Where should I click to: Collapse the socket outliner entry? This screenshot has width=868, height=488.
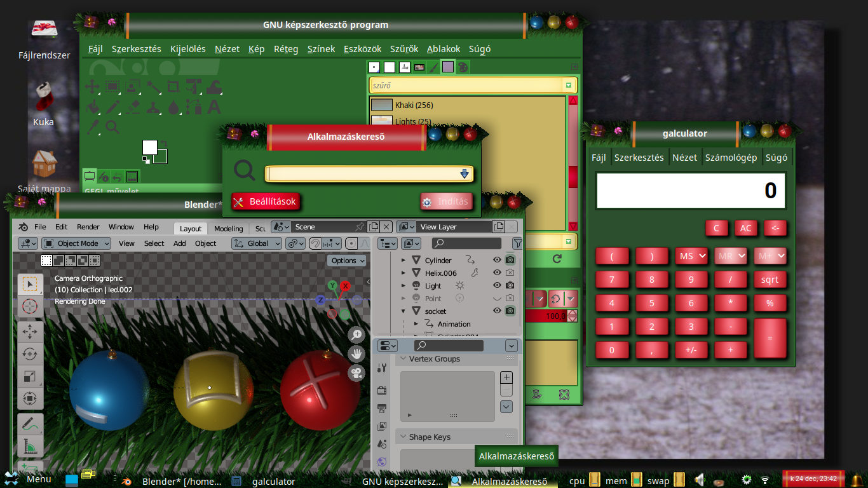[403, 311]
